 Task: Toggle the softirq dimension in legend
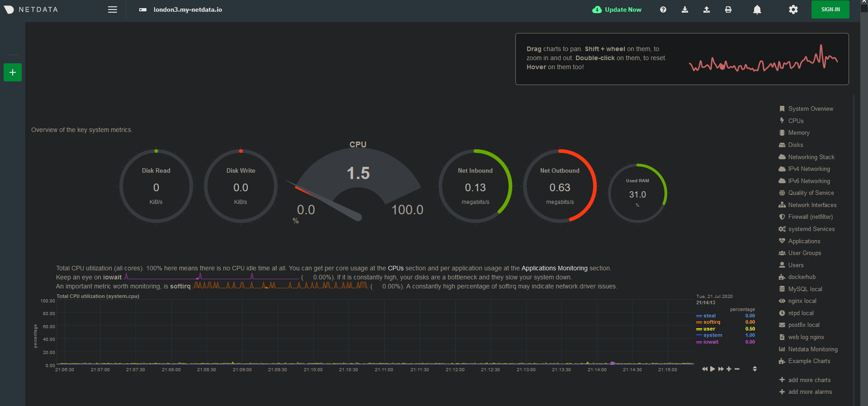[712, 322]
